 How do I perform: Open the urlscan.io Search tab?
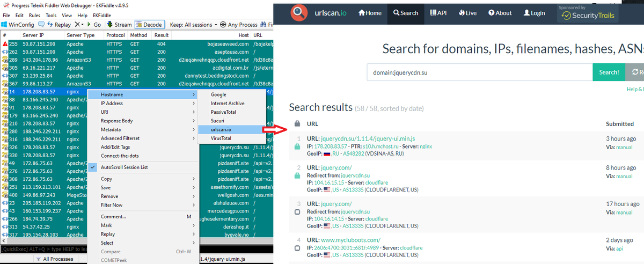[405, 13]
